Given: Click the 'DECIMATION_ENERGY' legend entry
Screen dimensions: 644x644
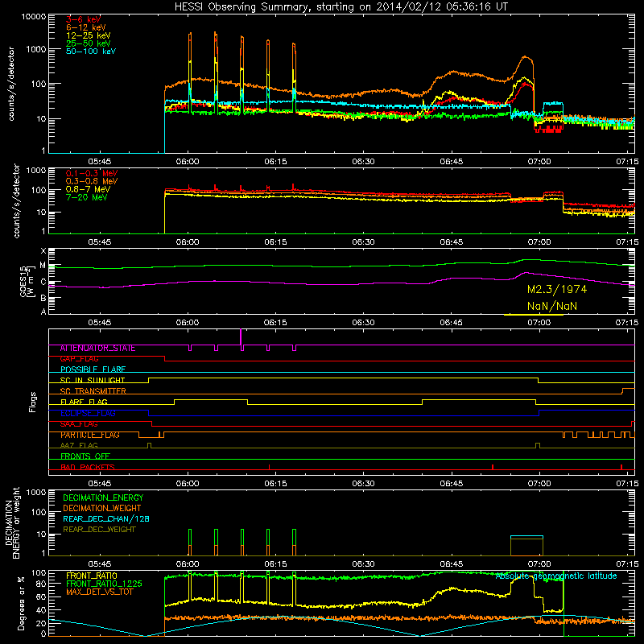Looking at the screenshot, I should coord(103,497).
